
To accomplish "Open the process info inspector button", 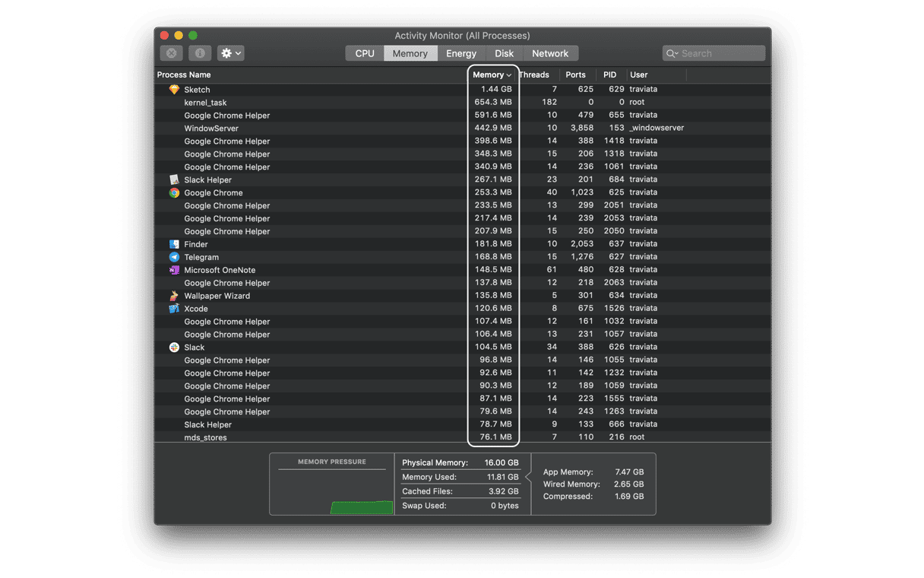I will [200, 53].
